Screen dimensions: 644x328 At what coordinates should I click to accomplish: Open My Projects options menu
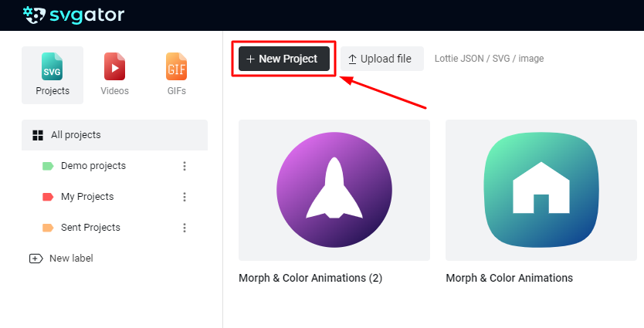coord(185,197)
